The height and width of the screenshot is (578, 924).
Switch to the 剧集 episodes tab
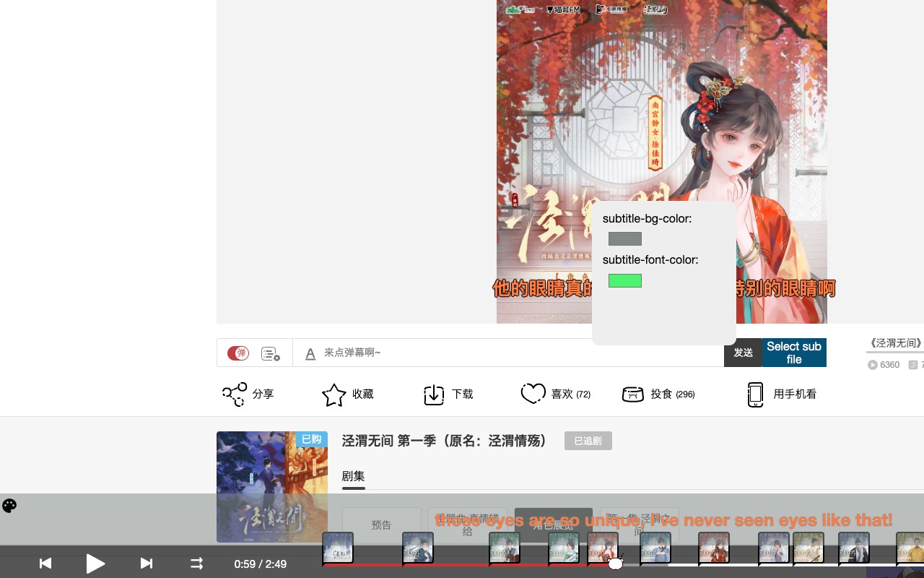[x=353, y=476]
